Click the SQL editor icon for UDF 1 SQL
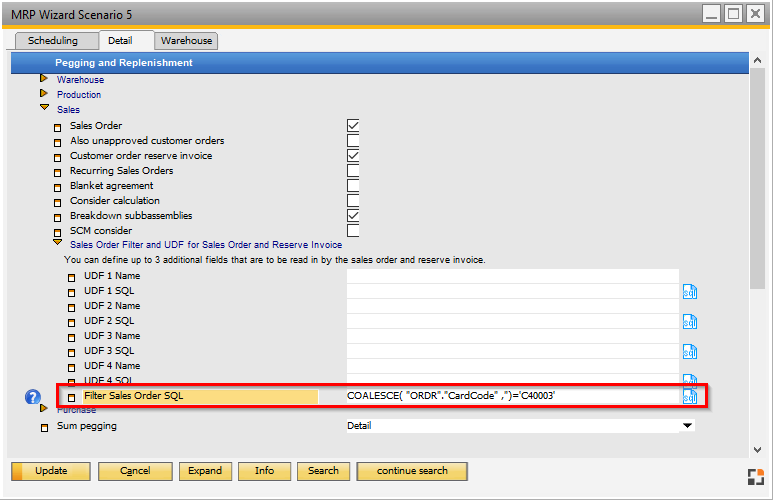Screen dimensions: 773x500 (689, 292)
